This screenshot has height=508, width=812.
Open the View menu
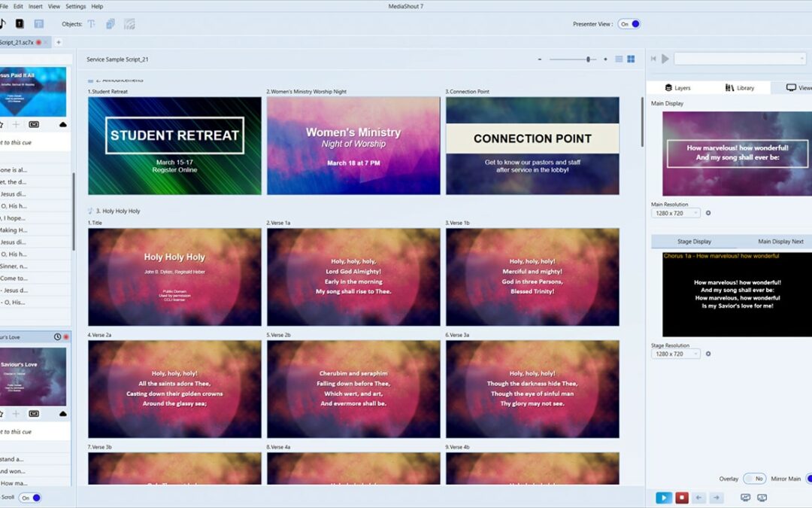[54, 6]
